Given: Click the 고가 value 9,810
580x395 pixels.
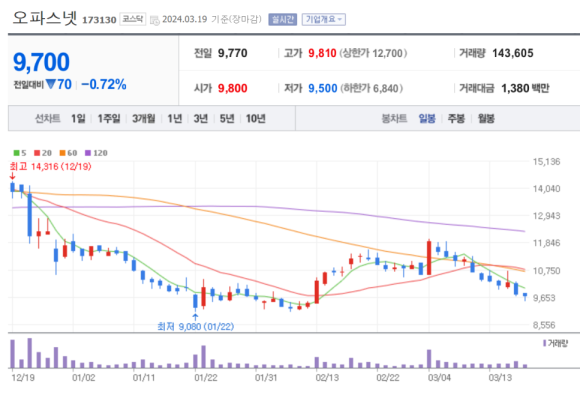Looking at the screenshot, I should click(x=322, y=53).
